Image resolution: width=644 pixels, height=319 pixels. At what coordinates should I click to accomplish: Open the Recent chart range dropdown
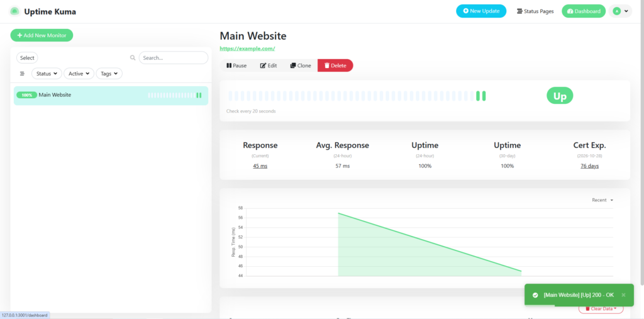point(602,200)
